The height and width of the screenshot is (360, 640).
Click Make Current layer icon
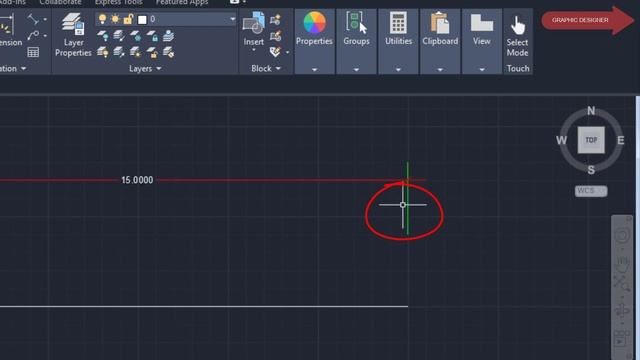coord(168,36)
